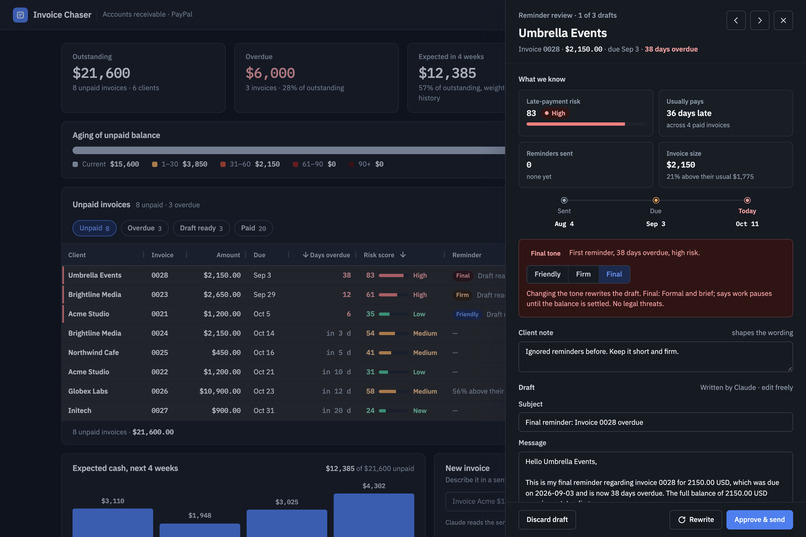
Task: Click the 31–60 $2,150 aging legend
Action: coord(250,164)
